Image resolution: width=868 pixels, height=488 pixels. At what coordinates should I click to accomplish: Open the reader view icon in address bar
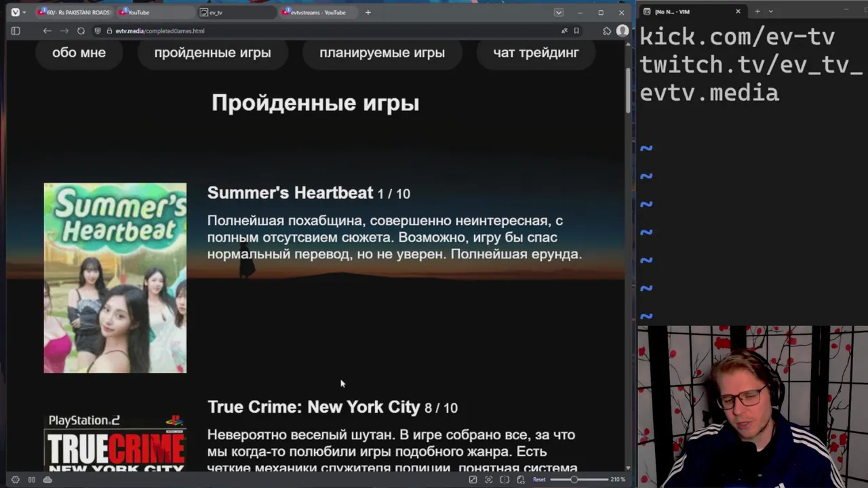point(564,30)
